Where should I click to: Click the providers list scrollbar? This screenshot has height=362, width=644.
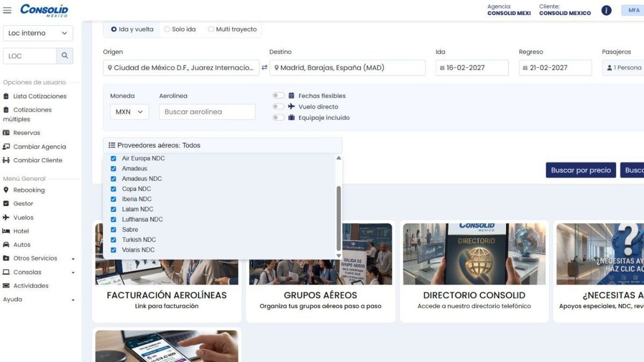pyautogui.click(x=339, y=217)
